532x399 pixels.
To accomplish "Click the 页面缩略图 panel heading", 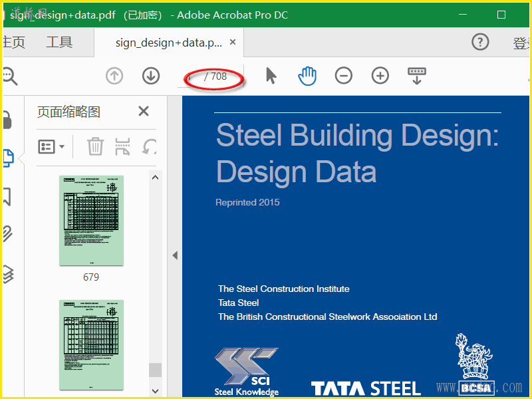I will (68, 112).
